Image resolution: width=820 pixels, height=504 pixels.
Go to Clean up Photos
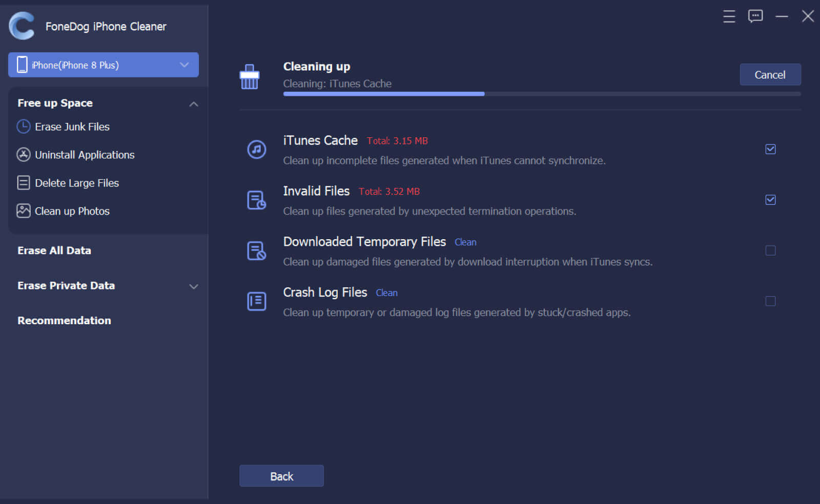72,211
